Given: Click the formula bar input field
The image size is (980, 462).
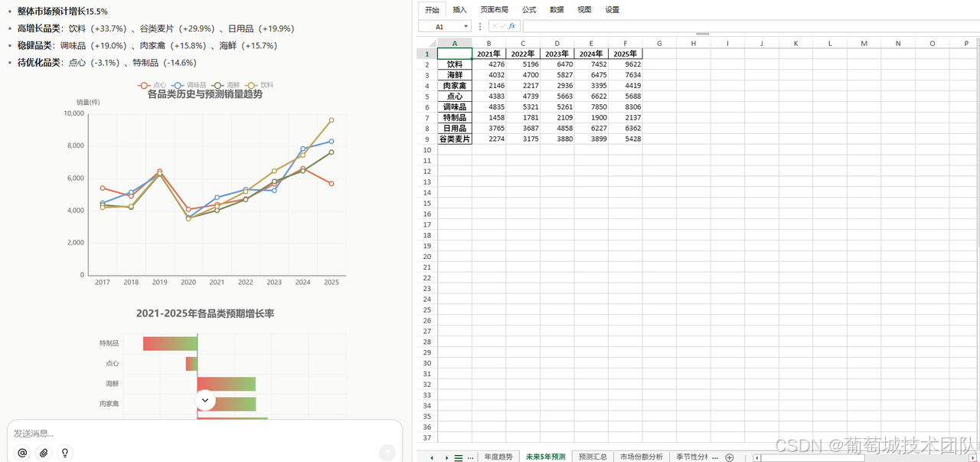Looking at the screenshot, I should 750,26.
